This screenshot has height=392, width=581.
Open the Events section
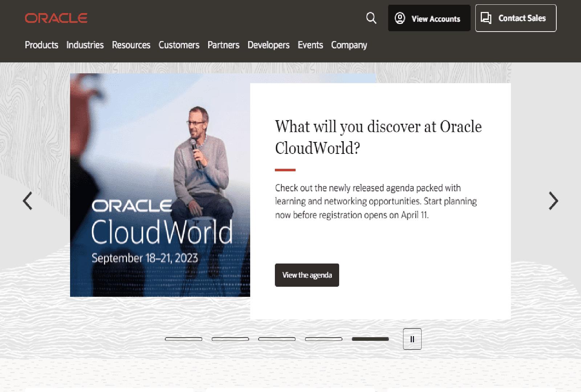(x=310, y=45)
